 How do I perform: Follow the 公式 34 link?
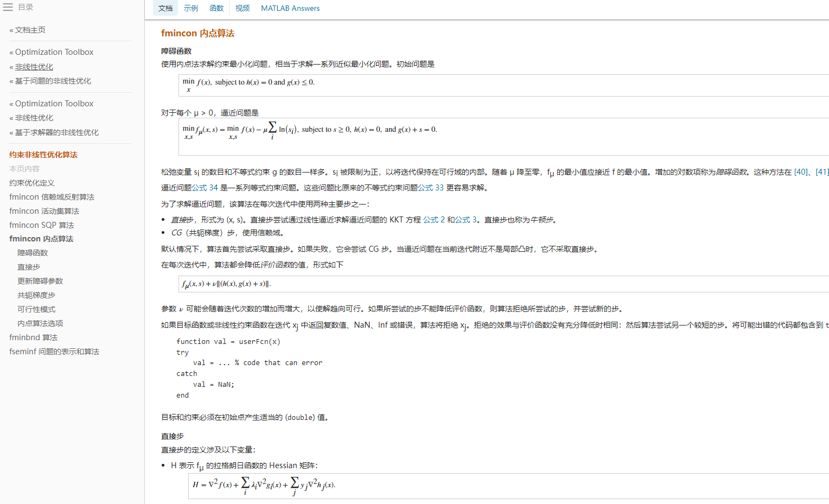point(205,188)
